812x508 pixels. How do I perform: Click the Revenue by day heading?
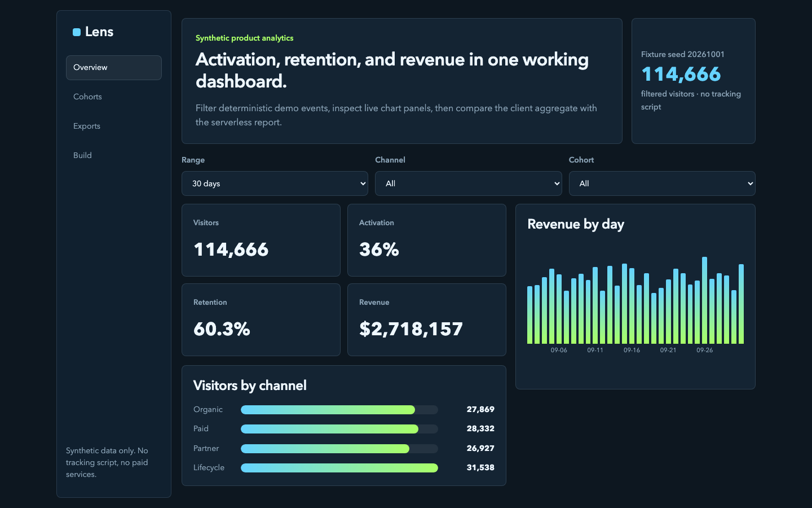[x=576, y=224]
